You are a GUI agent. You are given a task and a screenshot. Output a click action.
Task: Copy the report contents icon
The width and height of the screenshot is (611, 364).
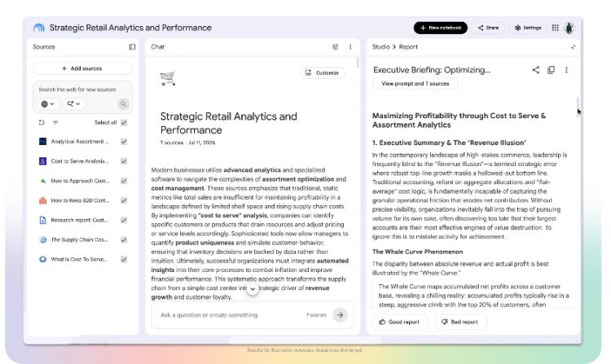pyautogui.click(x=551, y=70)
